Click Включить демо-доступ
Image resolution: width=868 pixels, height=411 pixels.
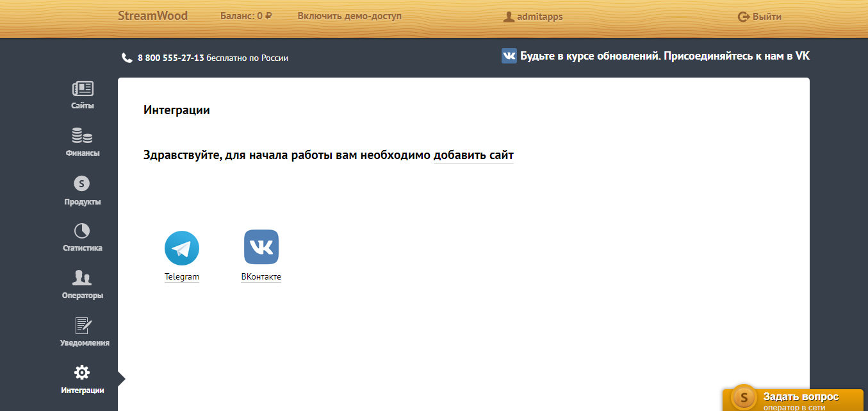350,17
